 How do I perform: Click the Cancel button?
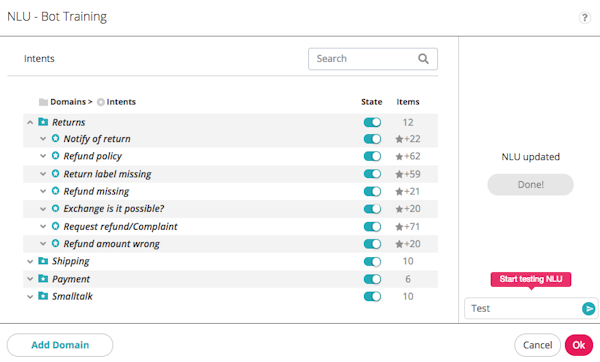(x=537, y=345)
